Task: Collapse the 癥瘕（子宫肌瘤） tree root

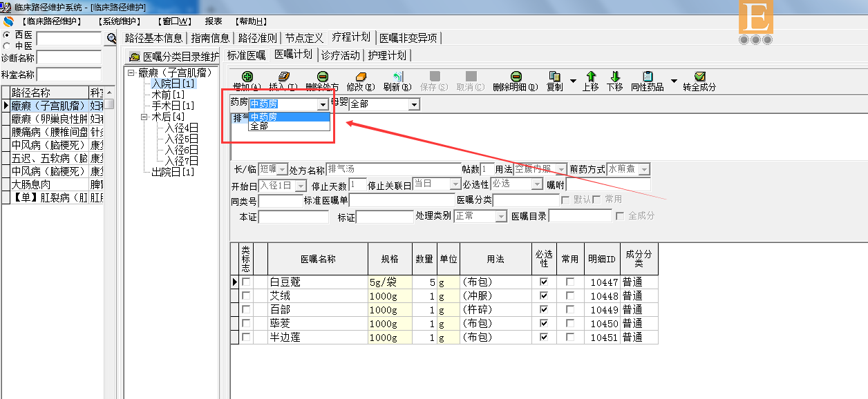Action: click(x=131, y=72)
